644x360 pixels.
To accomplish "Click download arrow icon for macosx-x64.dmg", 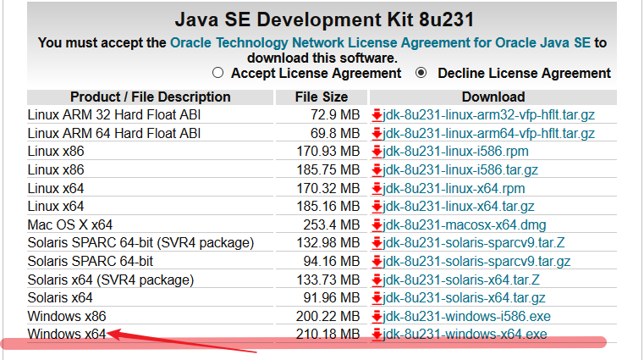I will (x=377, y=225).
